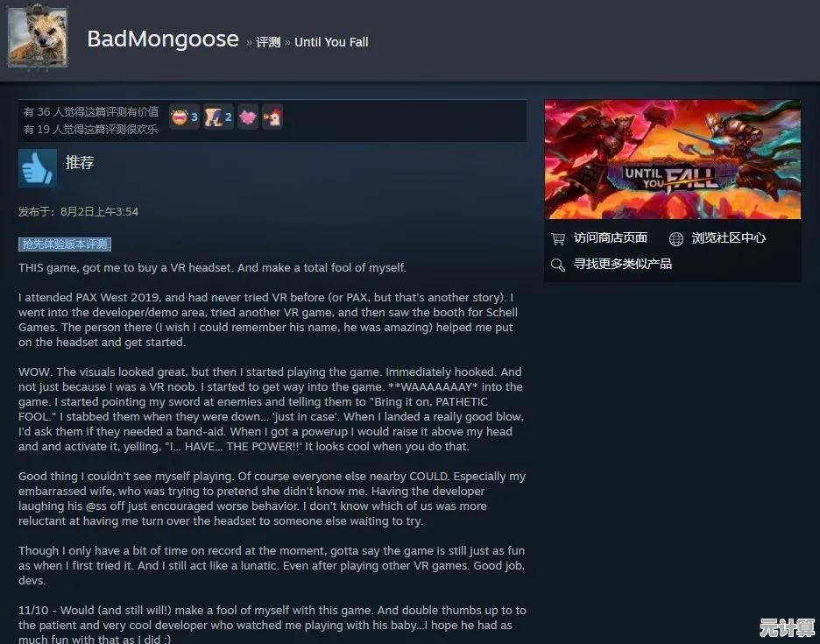Click the award badge with count 2
The width and height of the screenshot is (820, 644).
[x=218, y=117]
